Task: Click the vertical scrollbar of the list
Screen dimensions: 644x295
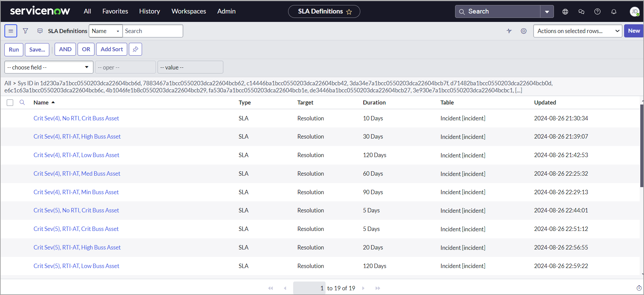Action: point(642,146)
